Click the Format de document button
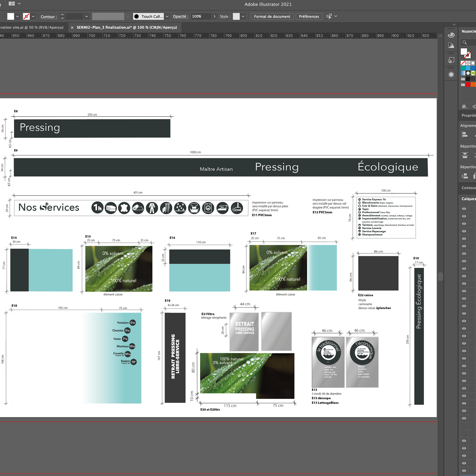 [272, 17]
